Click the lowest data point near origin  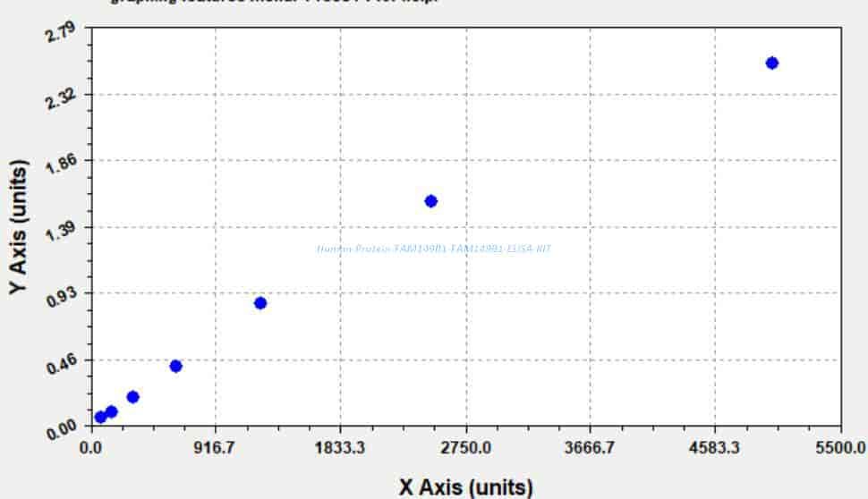[x=100, y=417]
